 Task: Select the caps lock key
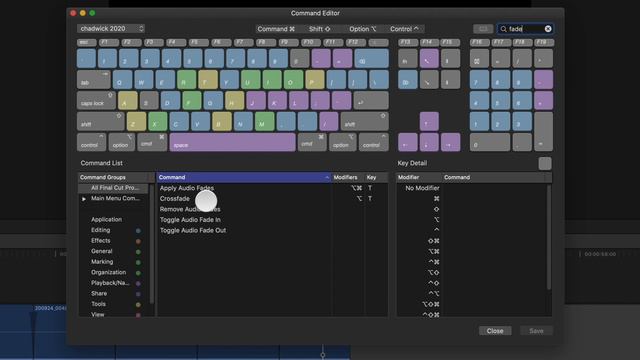tap(96, 100)
